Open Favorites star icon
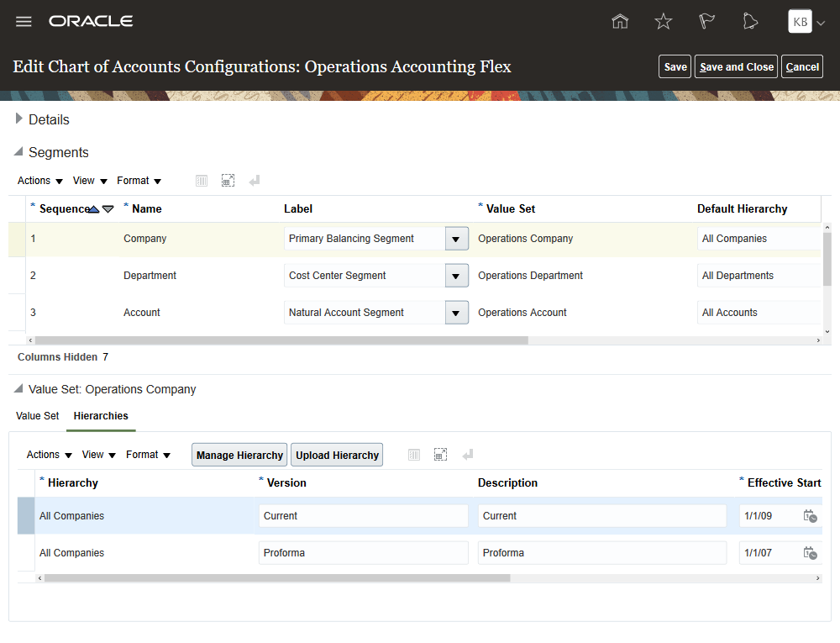 coord(664,22)
